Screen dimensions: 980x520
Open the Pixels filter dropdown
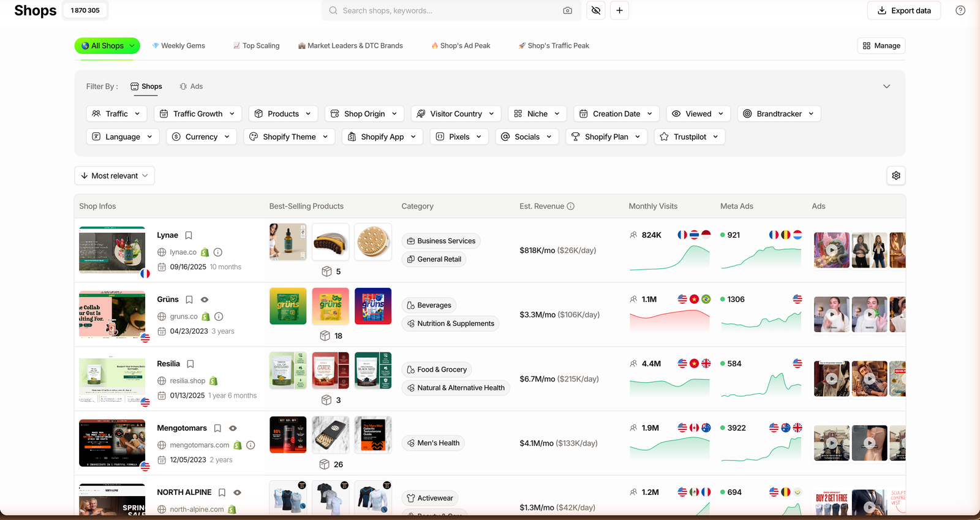(x=459, y=137)
